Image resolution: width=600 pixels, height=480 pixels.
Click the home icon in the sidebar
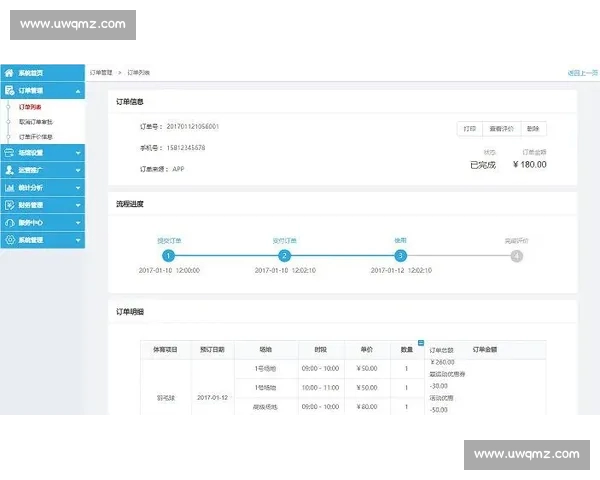(9, 73)
